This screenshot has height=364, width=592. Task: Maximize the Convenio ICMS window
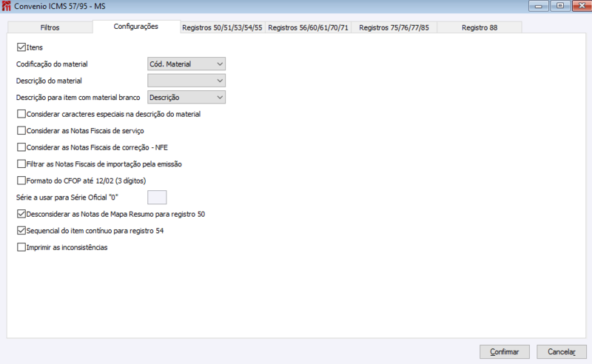(560, 6)
